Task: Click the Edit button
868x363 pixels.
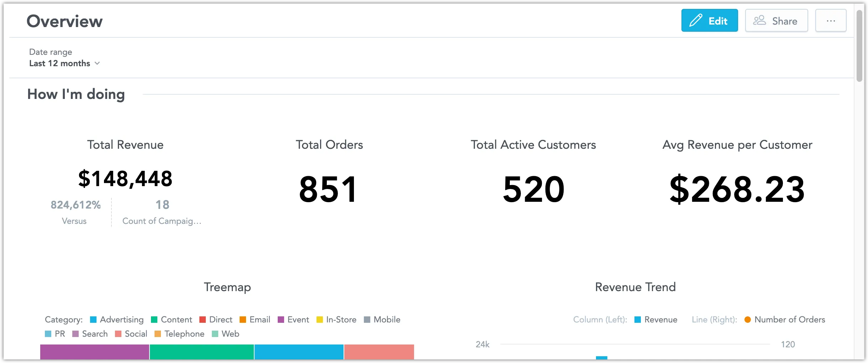Action: [710, 20]
